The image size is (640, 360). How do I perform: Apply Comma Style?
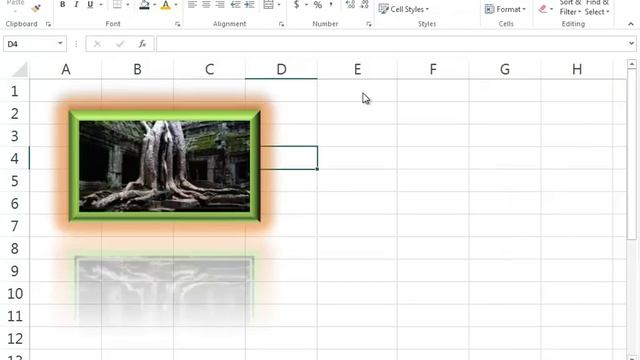pos(331,4)
